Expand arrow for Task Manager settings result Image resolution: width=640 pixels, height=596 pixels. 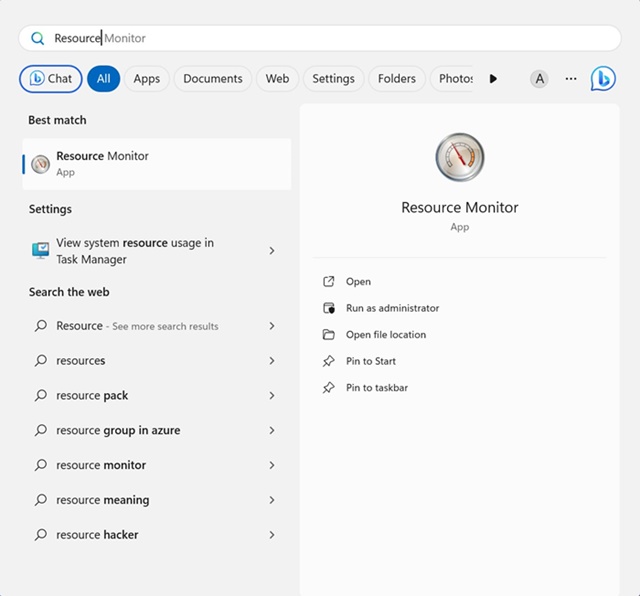coord(272,251)
